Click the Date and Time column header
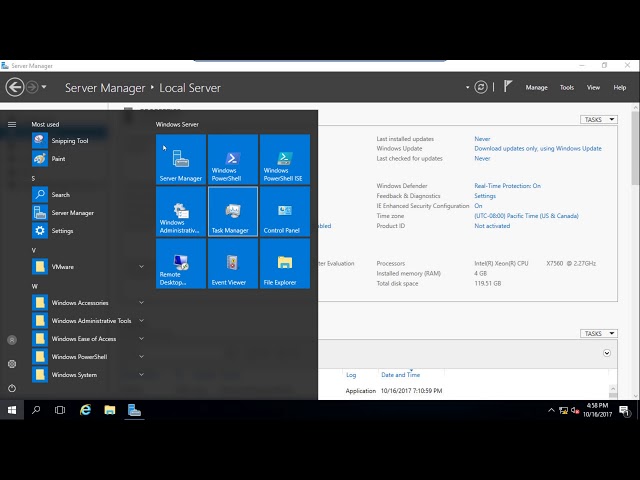 400,375
